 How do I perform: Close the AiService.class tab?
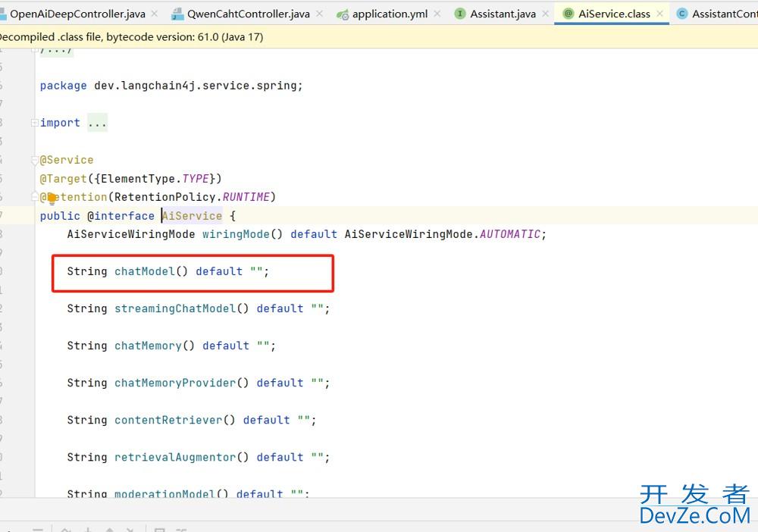(x=660, y=14)
